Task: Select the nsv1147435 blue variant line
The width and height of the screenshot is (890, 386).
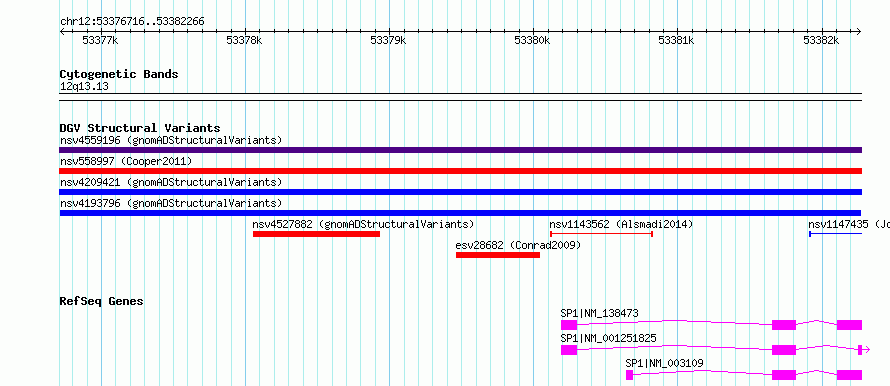Action: (x=836, y=234)
